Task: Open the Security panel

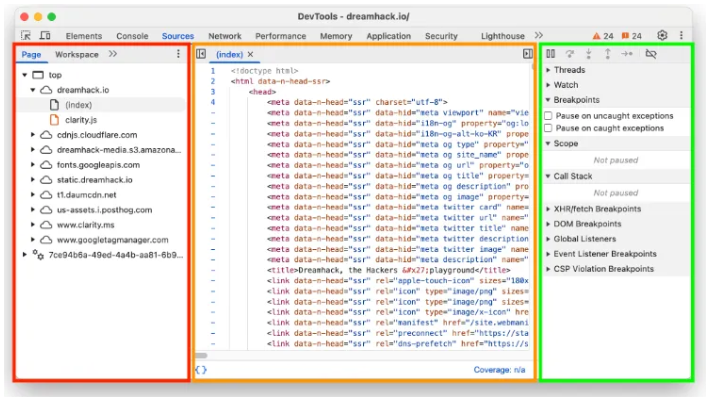Action: (x=441, y=36)
